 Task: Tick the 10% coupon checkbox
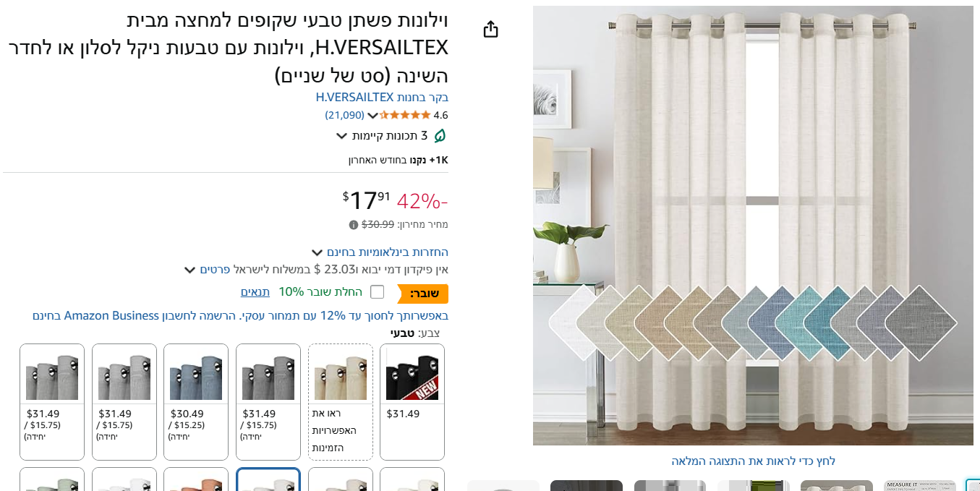(x=378, y=292)
